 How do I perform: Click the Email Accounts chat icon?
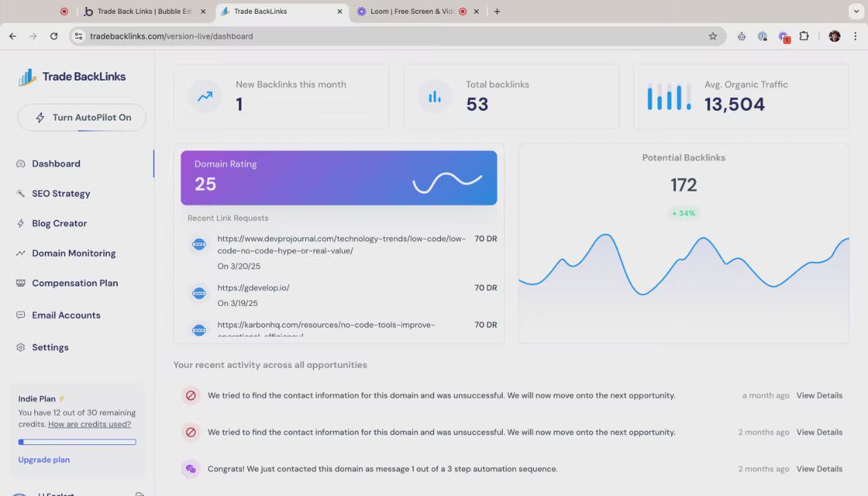pos(21,315)
